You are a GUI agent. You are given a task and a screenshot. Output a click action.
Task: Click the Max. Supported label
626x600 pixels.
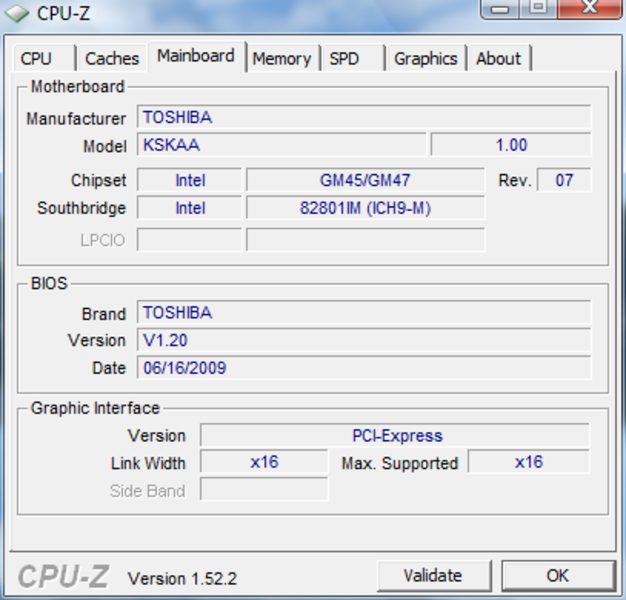click(400, 463)
